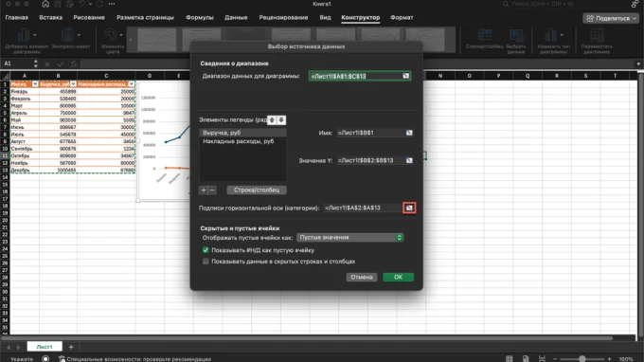Click the Save icon in the title bar
This screenshot has width=644, height=362.
(x=58, y=4)
